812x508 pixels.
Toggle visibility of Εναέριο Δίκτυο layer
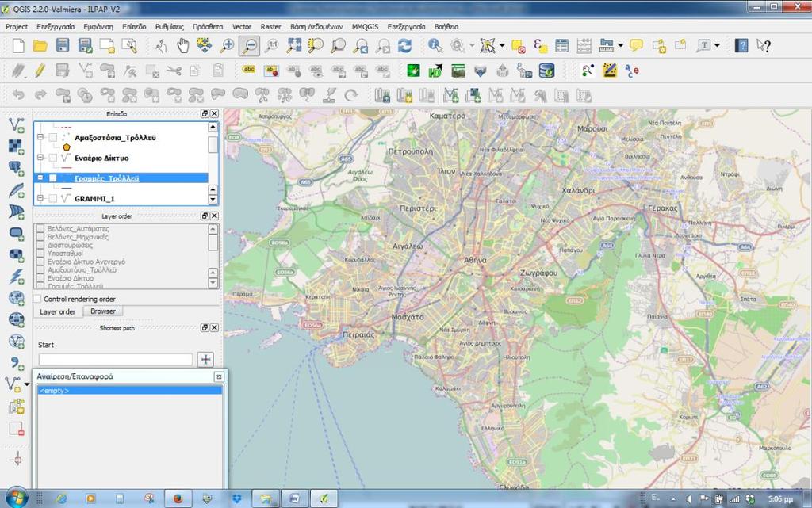[x=53, y=158]
